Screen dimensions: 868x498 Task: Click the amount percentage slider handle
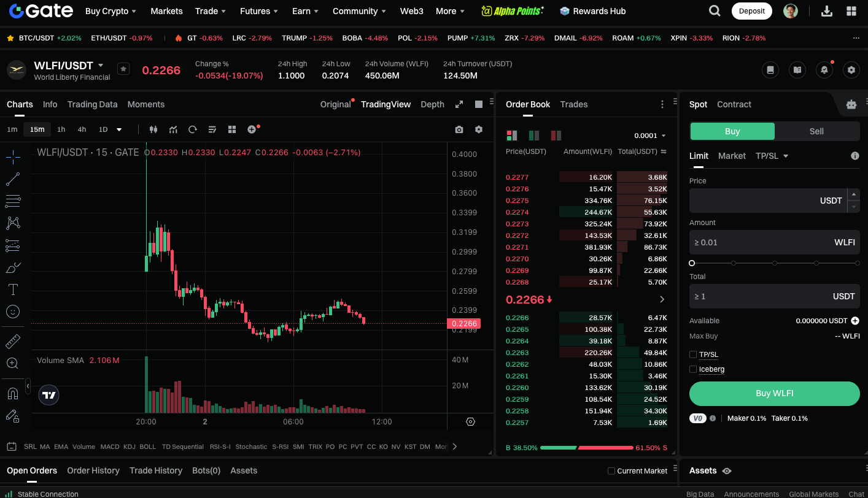tap(692, 263)
